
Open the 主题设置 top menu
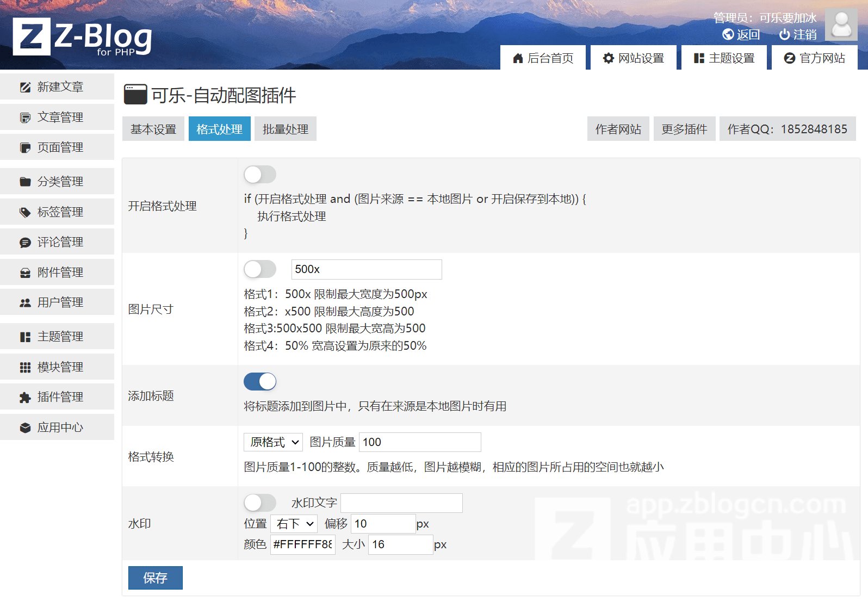[x=724, y=58]
